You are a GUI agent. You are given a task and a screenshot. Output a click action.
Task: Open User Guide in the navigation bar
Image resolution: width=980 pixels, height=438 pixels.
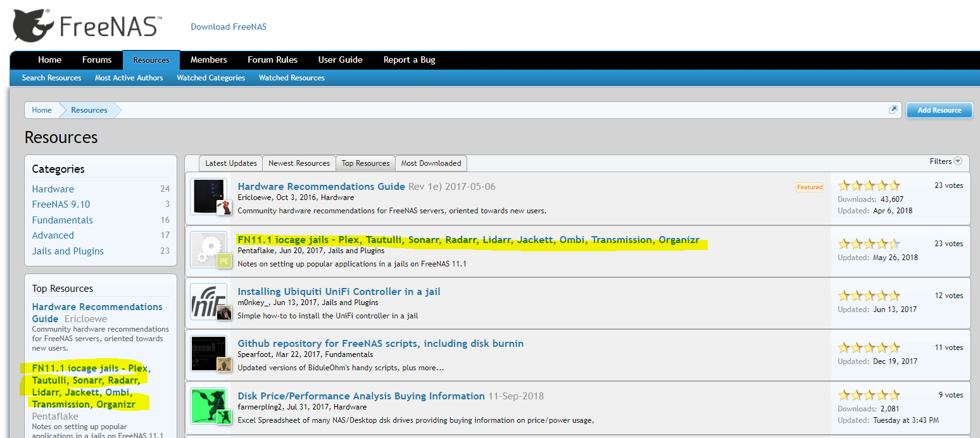(341, 59)
